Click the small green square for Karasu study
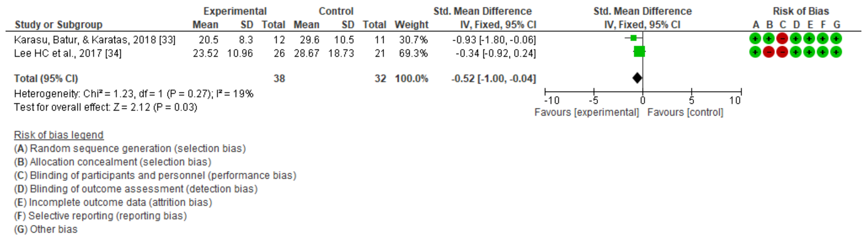The width and height of the screenshot is (868, 239). coord(633,38)
